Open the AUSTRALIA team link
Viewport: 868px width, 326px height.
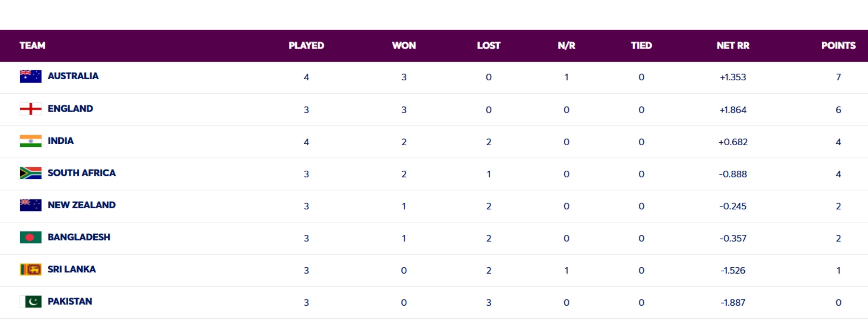point(73,76)
